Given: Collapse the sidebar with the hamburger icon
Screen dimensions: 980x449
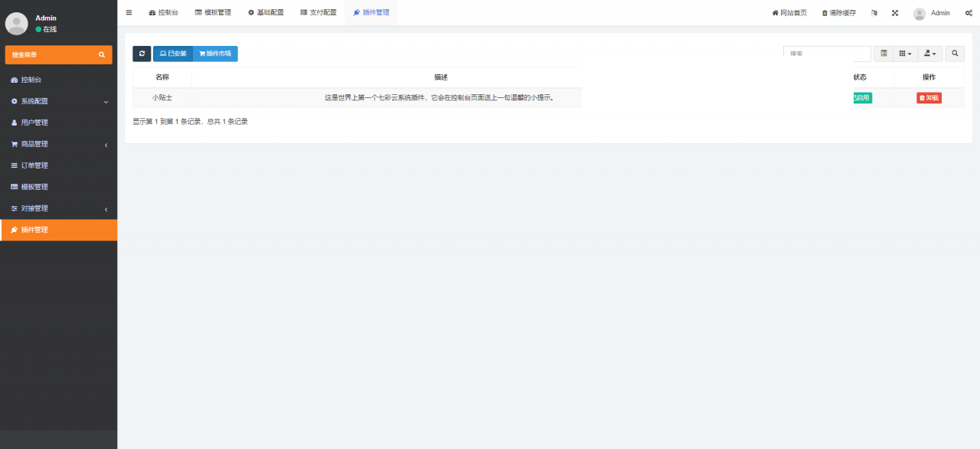Looking at the screenshot, I should [129, 12].
